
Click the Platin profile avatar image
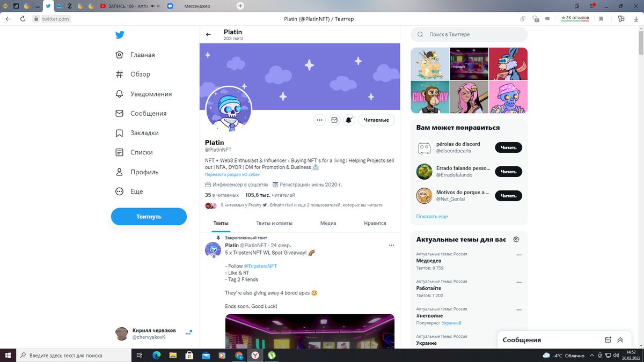(229, 109)
